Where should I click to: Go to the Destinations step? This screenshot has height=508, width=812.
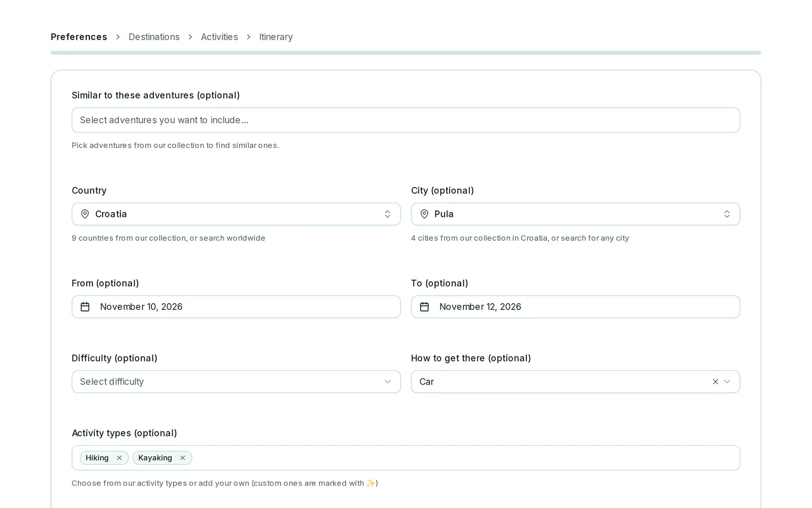(154, 37)
